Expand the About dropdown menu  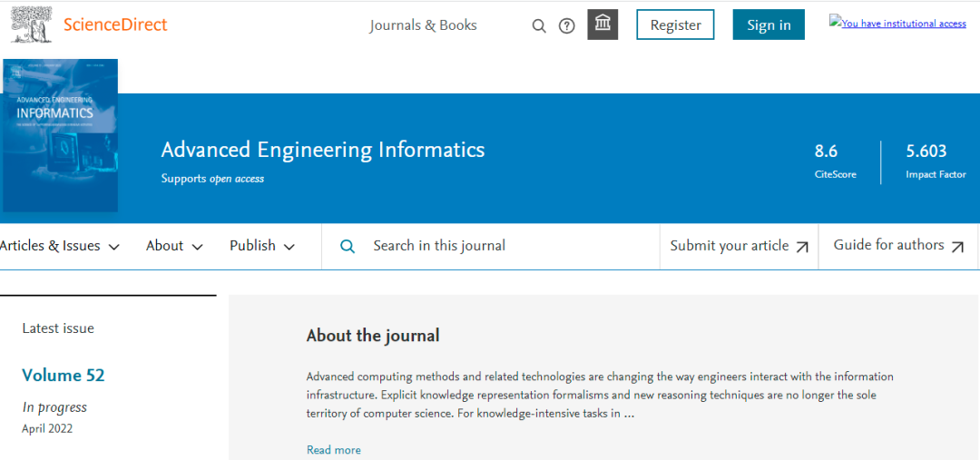(x=174, y=246)
